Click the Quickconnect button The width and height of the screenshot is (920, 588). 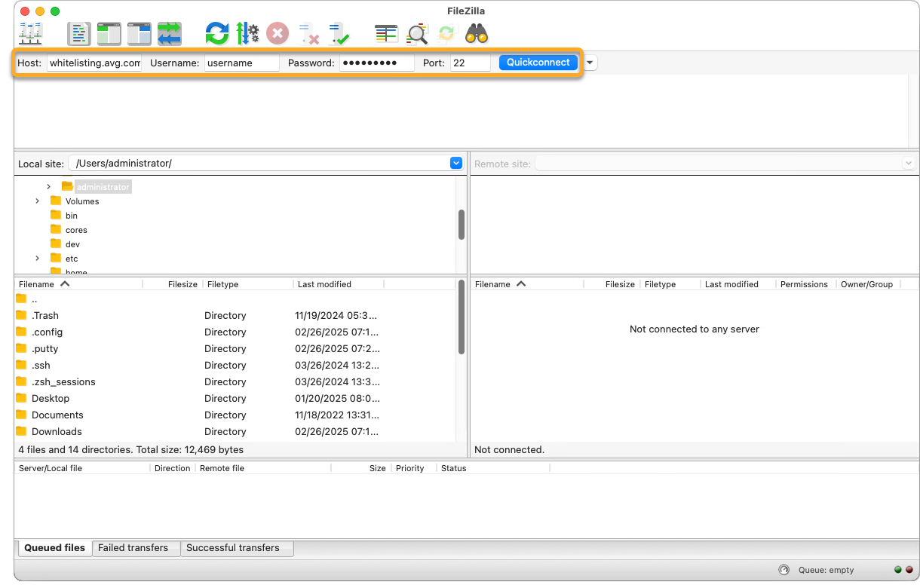(538, 63)
